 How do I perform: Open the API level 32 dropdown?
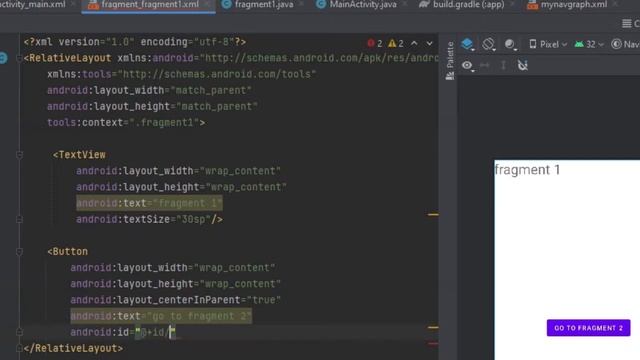589,44
